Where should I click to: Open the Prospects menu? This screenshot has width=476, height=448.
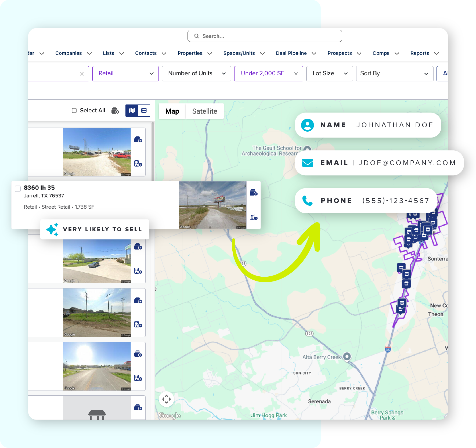point(344,53)
